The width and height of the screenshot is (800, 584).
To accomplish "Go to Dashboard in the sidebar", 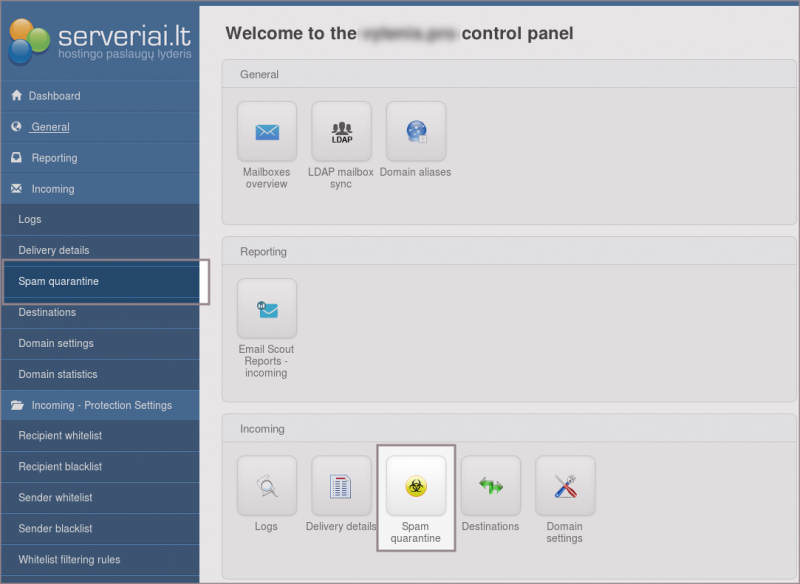I will click(54, 96).
